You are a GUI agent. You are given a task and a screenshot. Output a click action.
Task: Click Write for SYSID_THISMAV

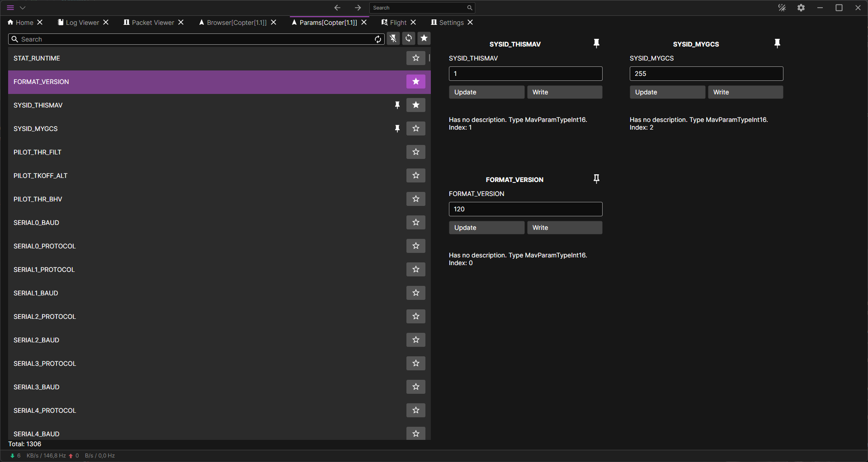[x=564, y=92]
